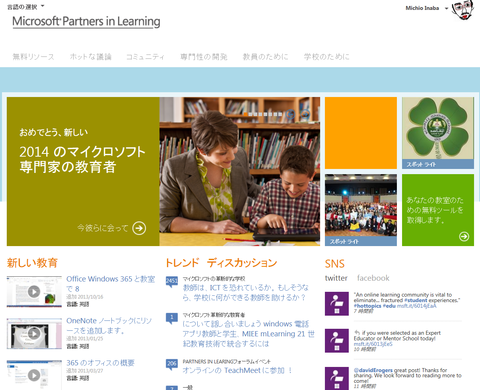Open the オンラインの TeachMeet に参加 discussion link
480x390 pixels.
coord(237,370)
